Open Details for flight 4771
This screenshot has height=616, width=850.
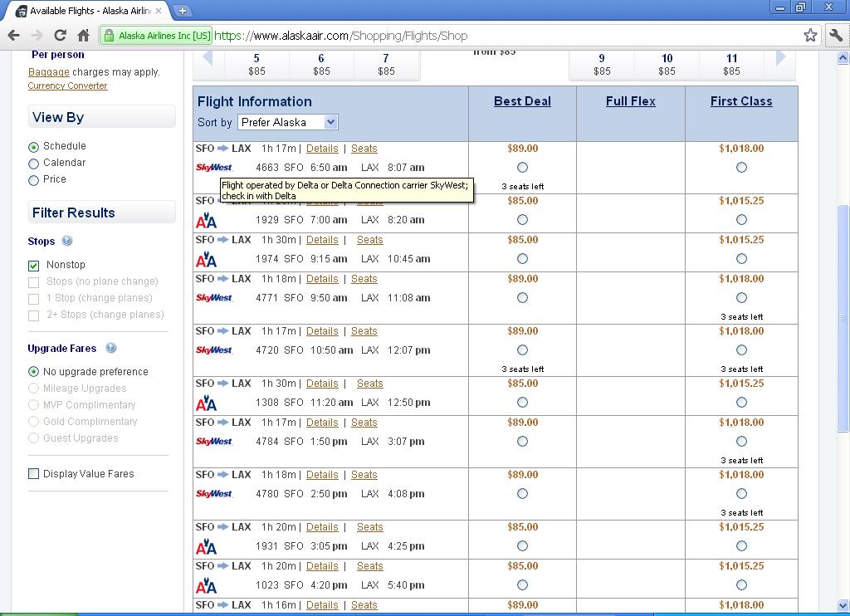tap(322, 279)
